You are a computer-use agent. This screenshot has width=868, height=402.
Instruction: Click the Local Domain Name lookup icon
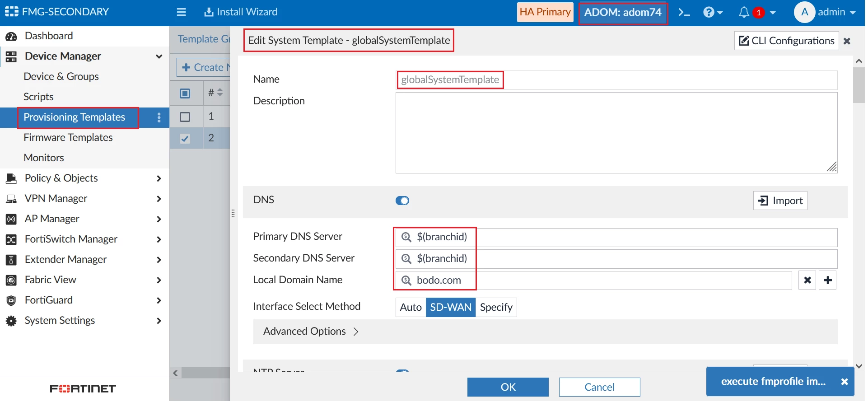point(406,280)
